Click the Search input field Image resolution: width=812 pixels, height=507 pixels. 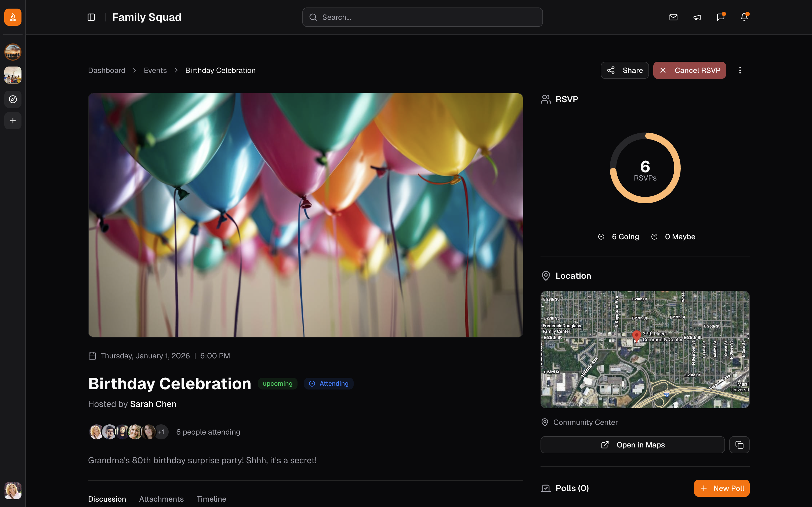pos(422,17)
